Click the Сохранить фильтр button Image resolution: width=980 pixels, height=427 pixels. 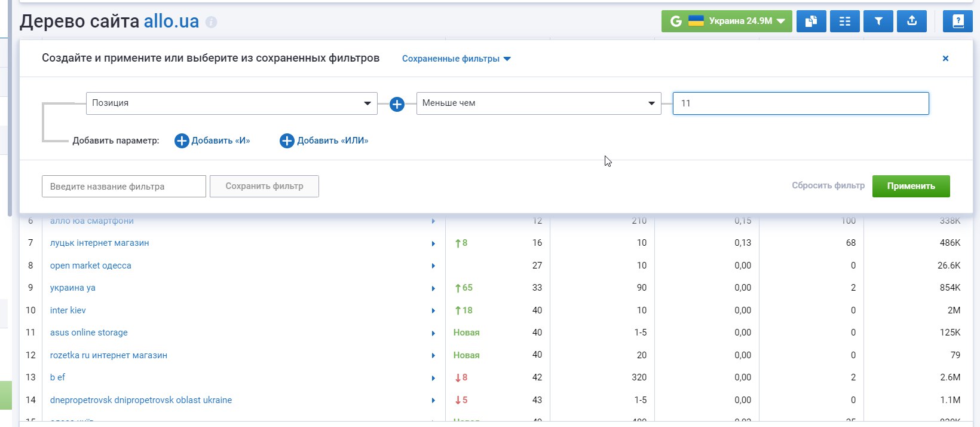[x=264, y=186]
